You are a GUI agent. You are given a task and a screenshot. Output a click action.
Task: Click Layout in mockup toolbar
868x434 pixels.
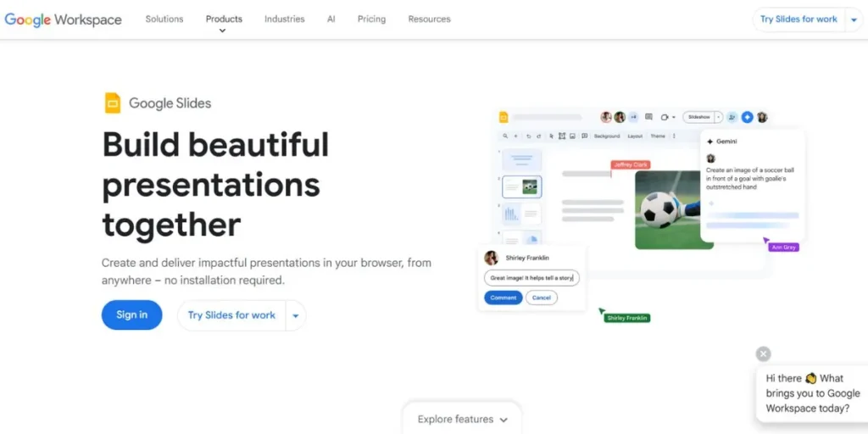635,136
